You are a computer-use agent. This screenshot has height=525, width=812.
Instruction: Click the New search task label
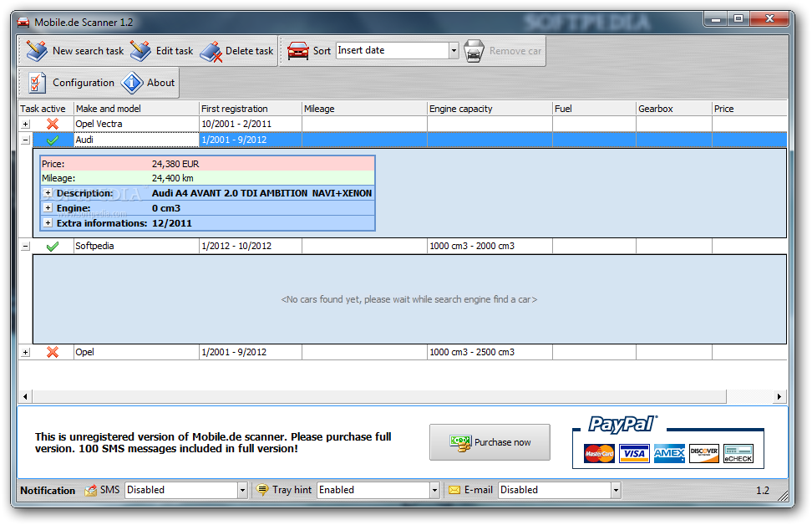pyautogui.click(x=88, y=51)
